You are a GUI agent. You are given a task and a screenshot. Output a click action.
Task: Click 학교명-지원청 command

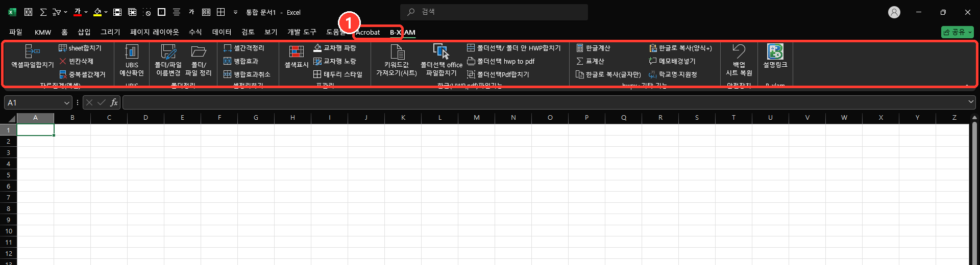coord(673,74)
